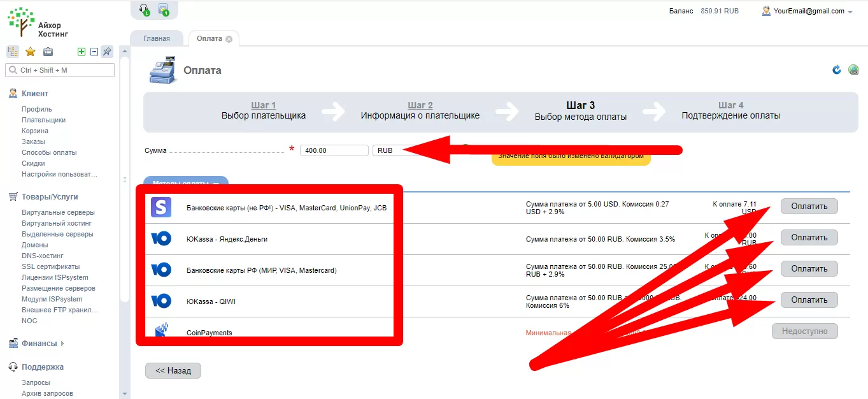Click the << Назад button
The width and height of the screenshot is (868, 399).
pos(173,370)
